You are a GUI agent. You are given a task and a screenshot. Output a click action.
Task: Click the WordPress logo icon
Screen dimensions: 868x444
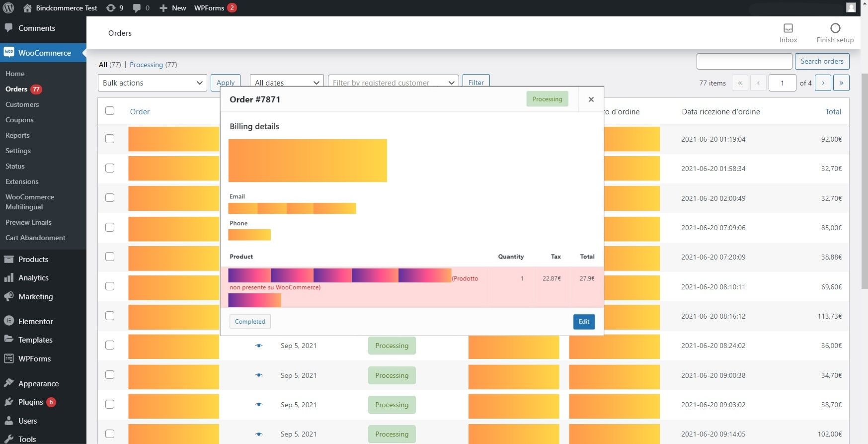tap(8, 8)
